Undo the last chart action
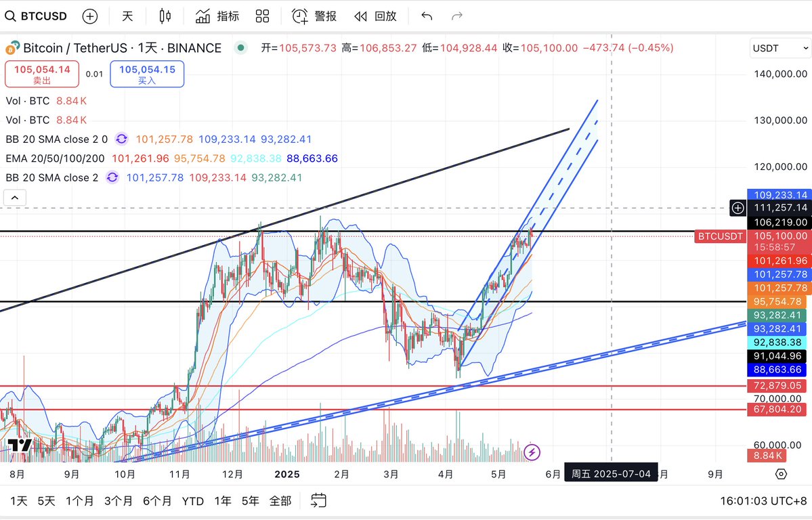 tap(427, 16)
